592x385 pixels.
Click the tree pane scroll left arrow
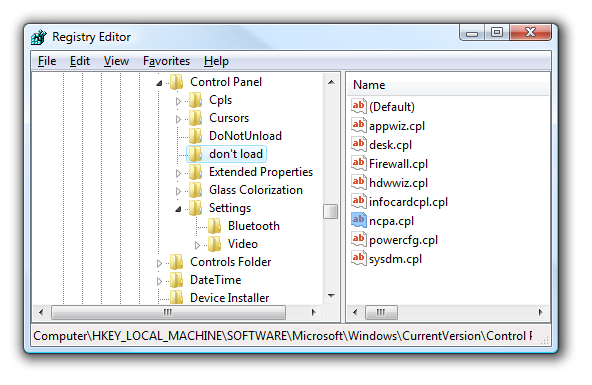pyautogui.click(x=41, y=313)
